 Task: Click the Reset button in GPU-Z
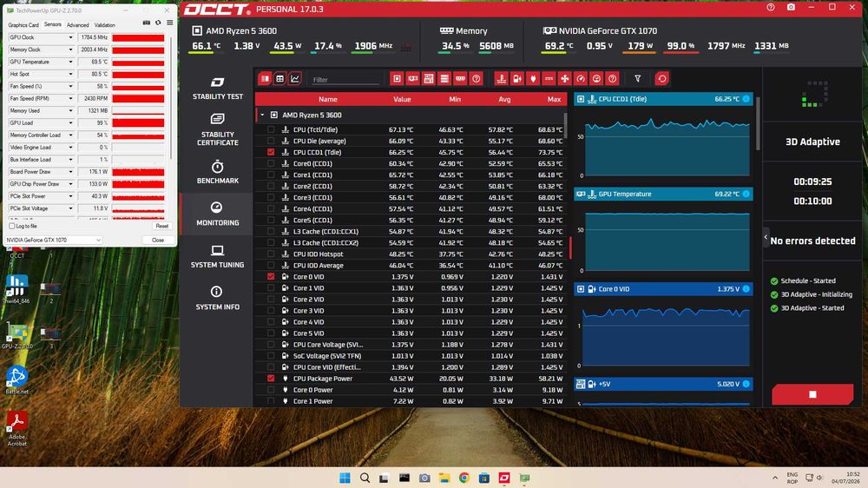point(161,226)
